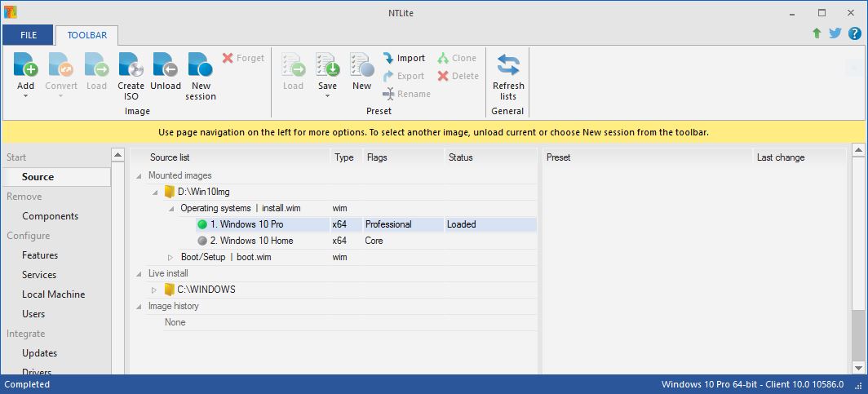Collapse Operating systems install.wim node
This screenshot has height=394, width=868.
[171, 209]
